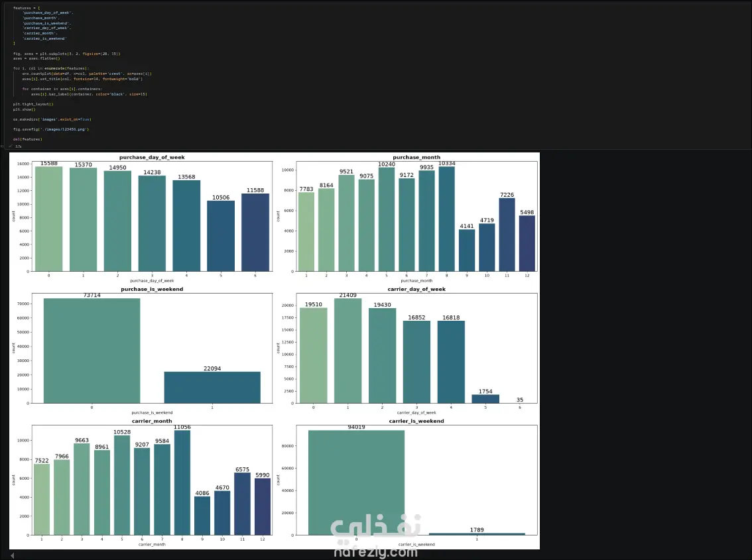Place cursor on fig.savefig code line
The height and width of the screenshot is (560, 752).
point(51,129)
